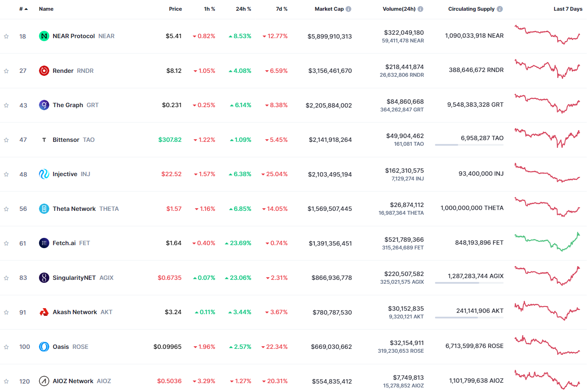Click Render volume $218,441,874
The width and height of the screenshot is (588, 390).
(x=405, y=67)
